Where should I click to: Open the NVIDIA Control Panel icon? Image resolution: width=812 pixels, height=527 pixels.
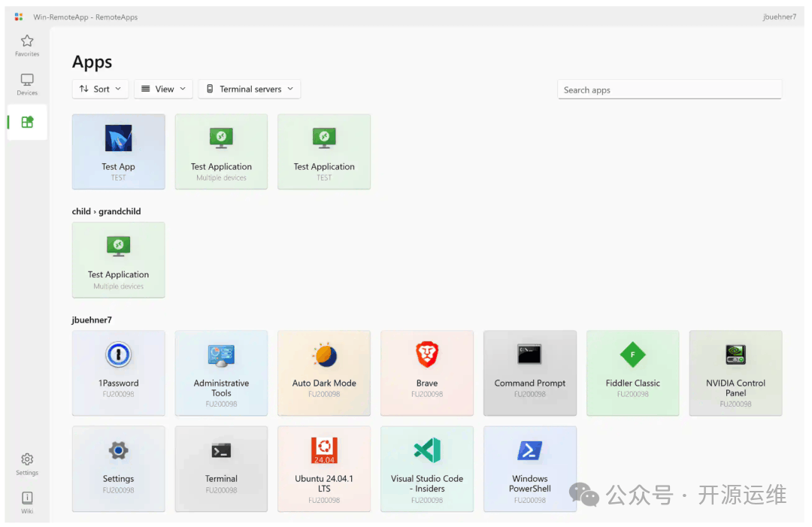click(x=735, y=355)
